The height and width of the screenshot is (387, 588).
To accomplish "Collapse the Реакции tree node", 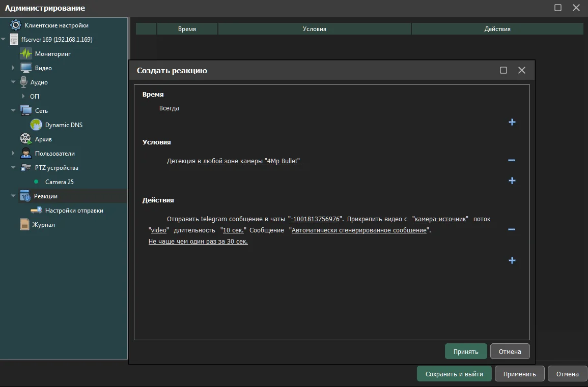I will (13, 196).
